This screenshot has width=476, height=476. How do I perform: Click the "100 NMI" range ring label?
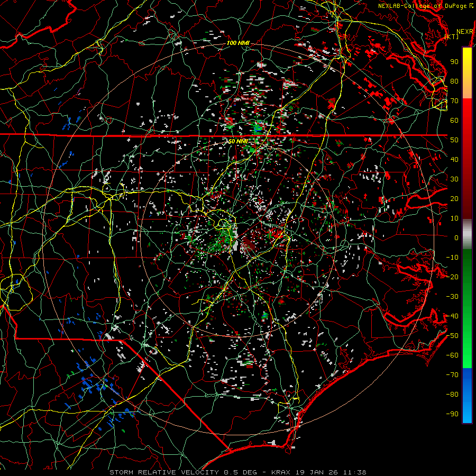(x=238, y=43)
